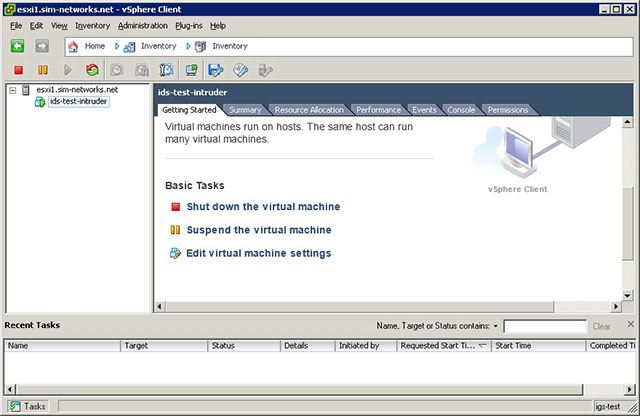
Task: Switch to the Console tab
Action: click(x=461, y=110)
